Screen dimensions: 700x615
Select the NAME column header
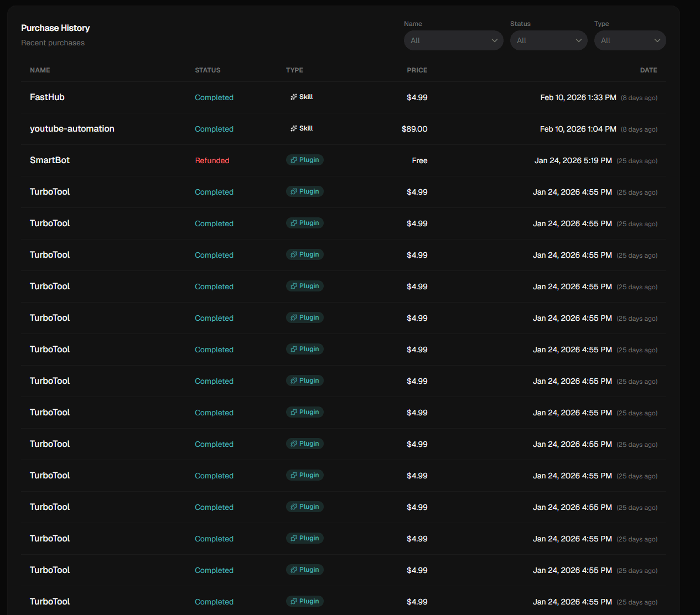pyautogui.click(x=40, y=70)
